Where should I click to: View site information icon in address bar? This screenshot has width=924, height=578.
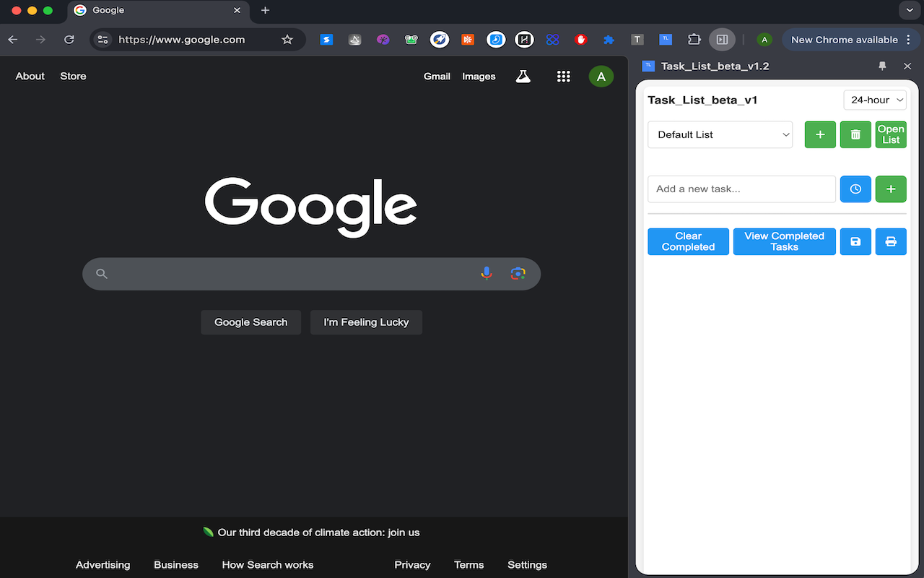pos(103,40)
